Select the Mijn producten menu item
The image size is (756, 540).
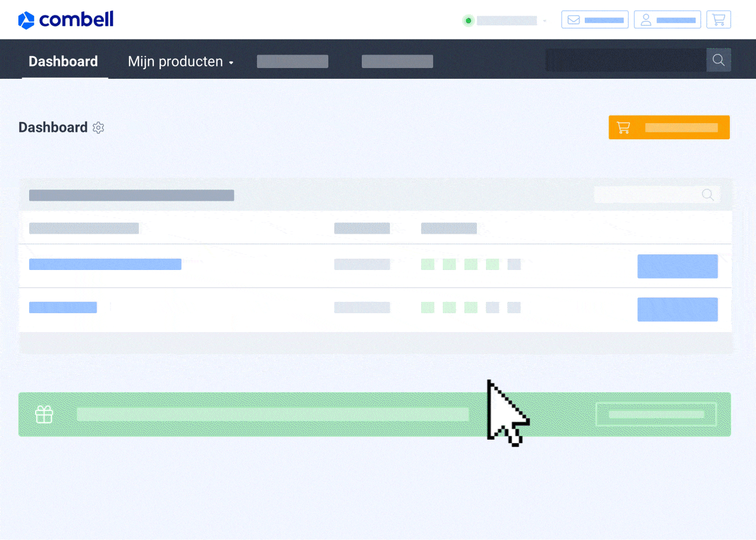175,62
